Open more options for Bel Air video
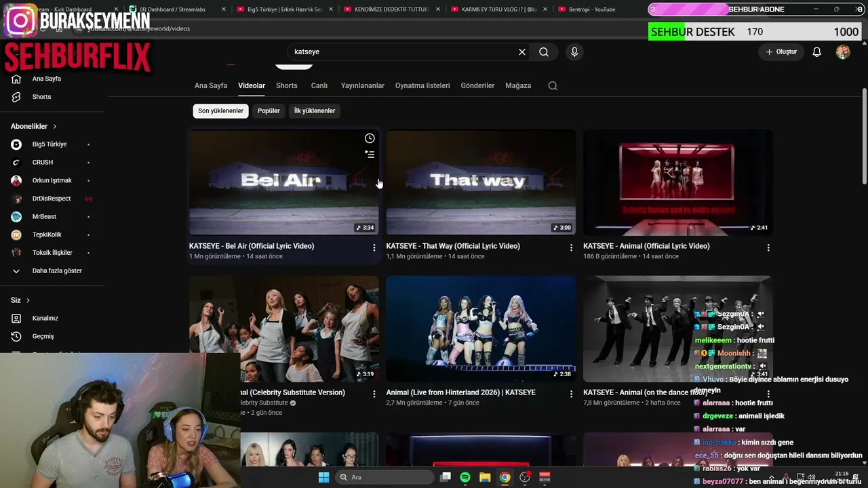Image resolution: width=868 pixels, height=488 pixels. click(374, 248)
